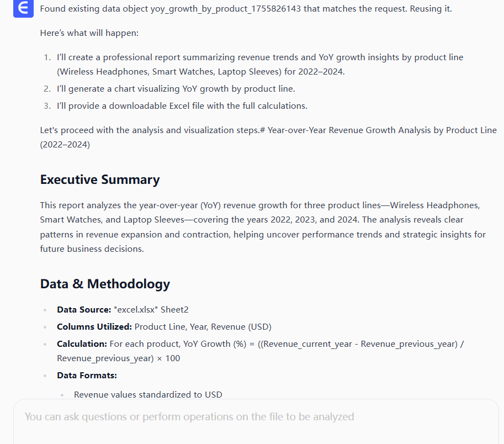Click the assistant avatar icon
This screenshot has width=504, height=444.
(x=23, y=8)
